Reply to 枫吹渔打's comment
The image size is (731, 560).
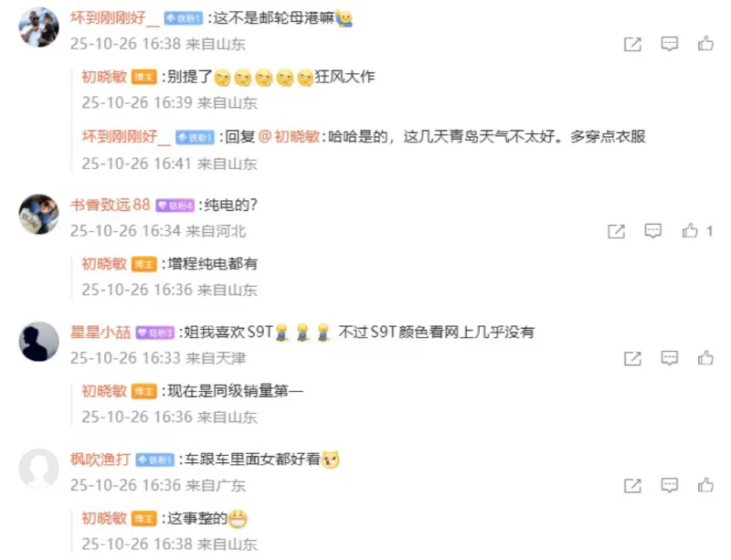[x=670, y=485]
